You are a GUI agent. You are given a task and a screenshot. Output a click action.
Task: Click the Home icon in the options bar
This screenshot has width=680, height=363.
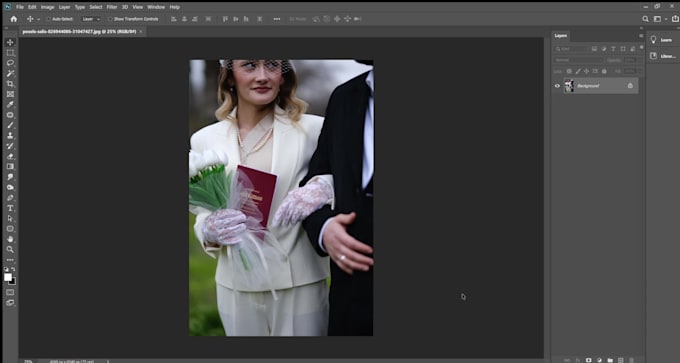coord(13,19)
